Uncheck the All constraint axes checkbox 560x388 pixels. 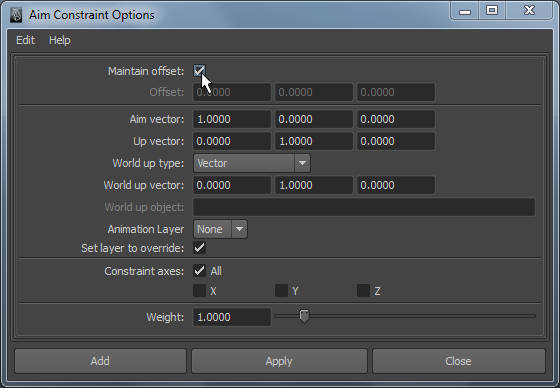[x=199, y=271]
